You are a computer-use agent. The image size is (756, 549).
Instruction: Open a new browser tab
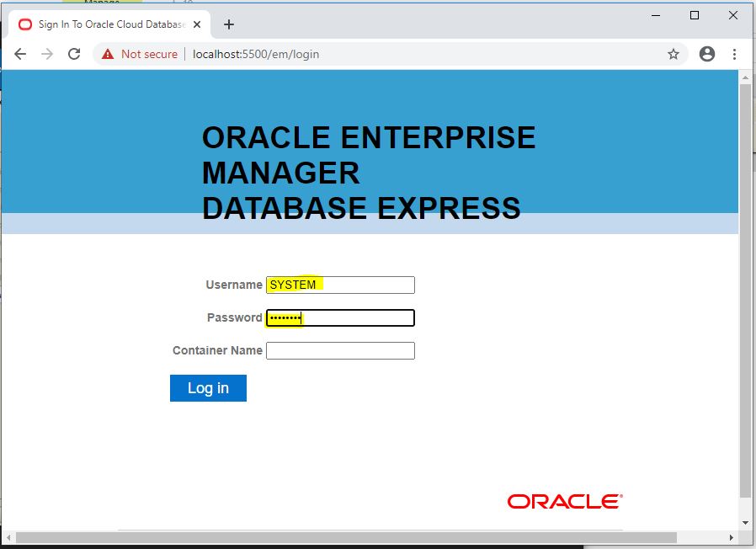(x=228, y=24)
